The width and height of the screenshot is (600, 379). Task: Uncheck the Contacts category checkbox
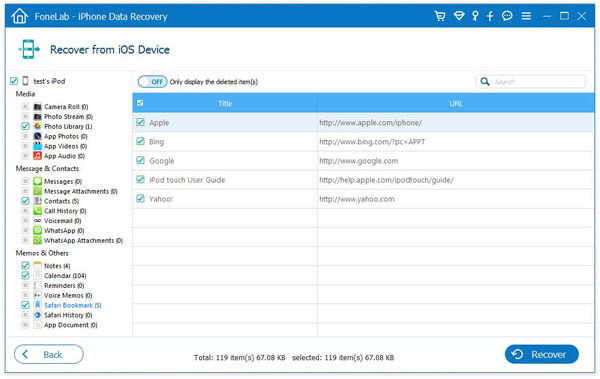[x=25, y=201]
